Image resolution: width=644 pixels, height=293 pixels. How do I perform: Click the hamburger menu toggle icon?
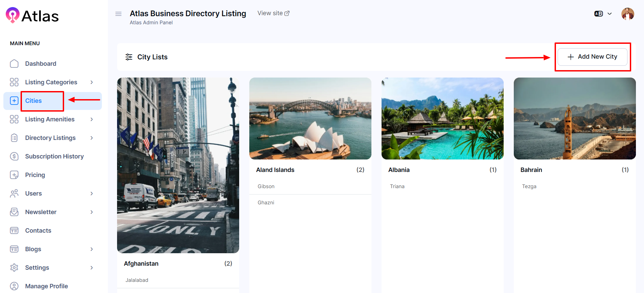tap(118, 14)
